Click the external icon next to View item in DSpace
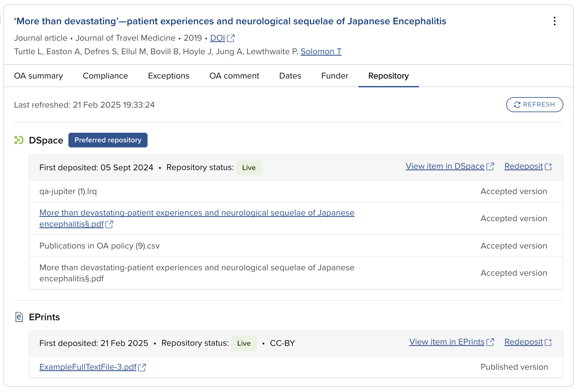 tap(490, 167)
